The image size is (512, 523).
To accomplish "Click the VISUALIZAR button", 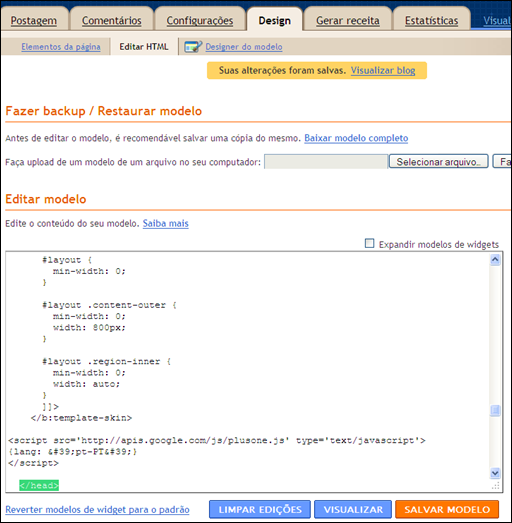I will point(353,509).
